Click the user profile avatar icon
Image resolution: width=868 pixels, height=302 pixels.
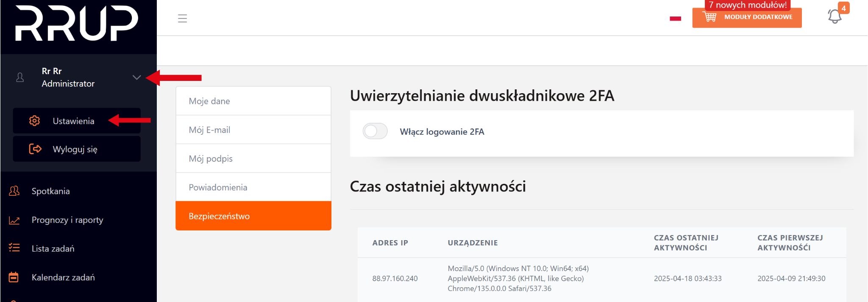pos(20,78)
